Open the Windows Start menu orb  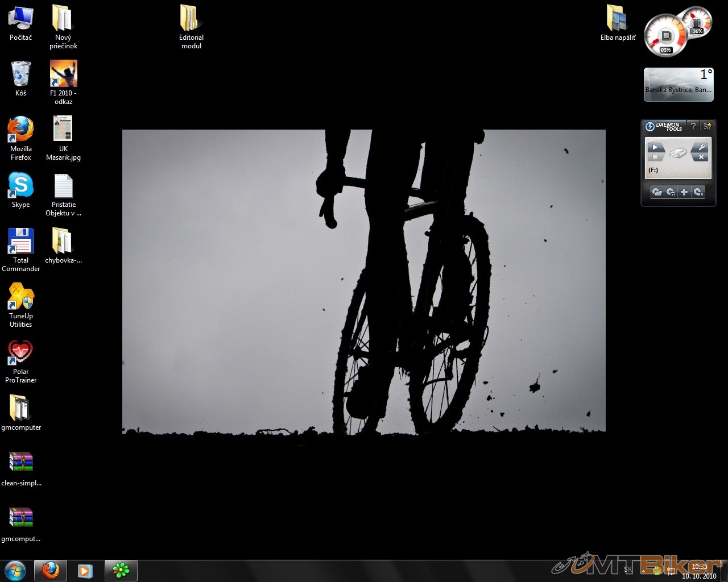click(15, 570)
